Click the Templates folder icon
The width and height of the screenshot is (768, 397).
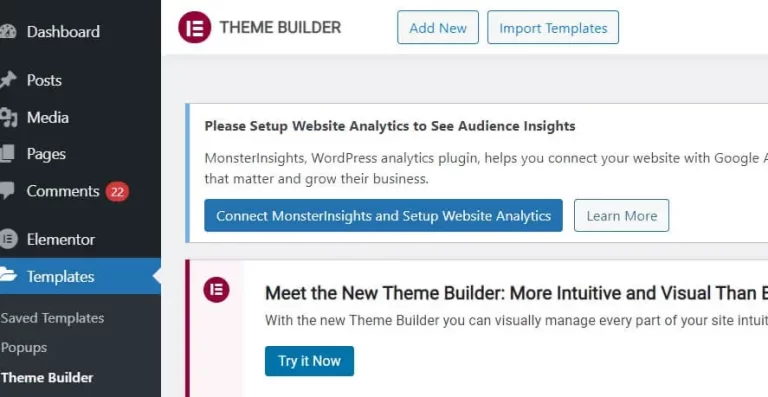(x=8, y=275)
